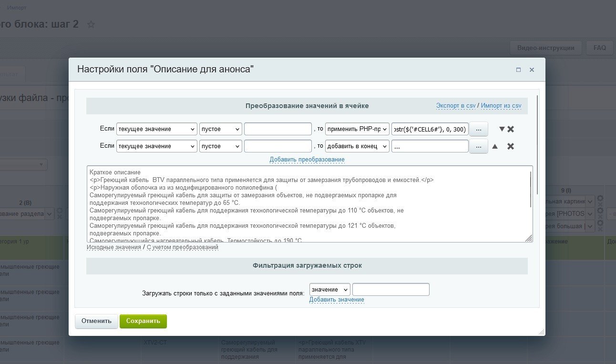The image size is (616, 364).
Task: Switch to "Исходные значения" view
Action: (113, 247)
